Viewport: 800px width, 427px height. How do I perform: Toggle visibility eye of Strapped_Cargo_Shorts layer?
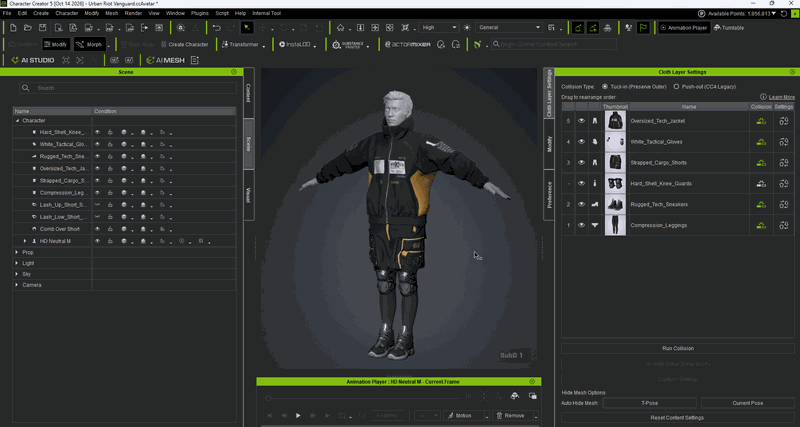[581, 163]
